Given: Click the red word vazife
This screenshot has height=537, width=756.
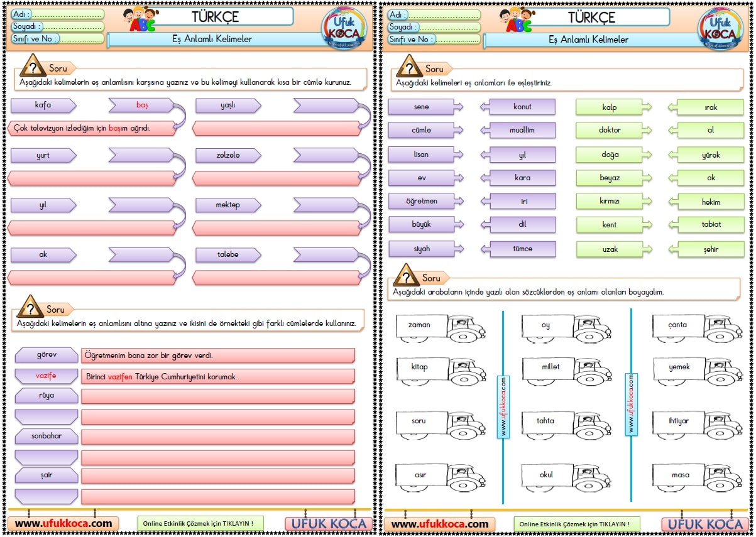Looking at the screenshot, I should click(47, 376).
